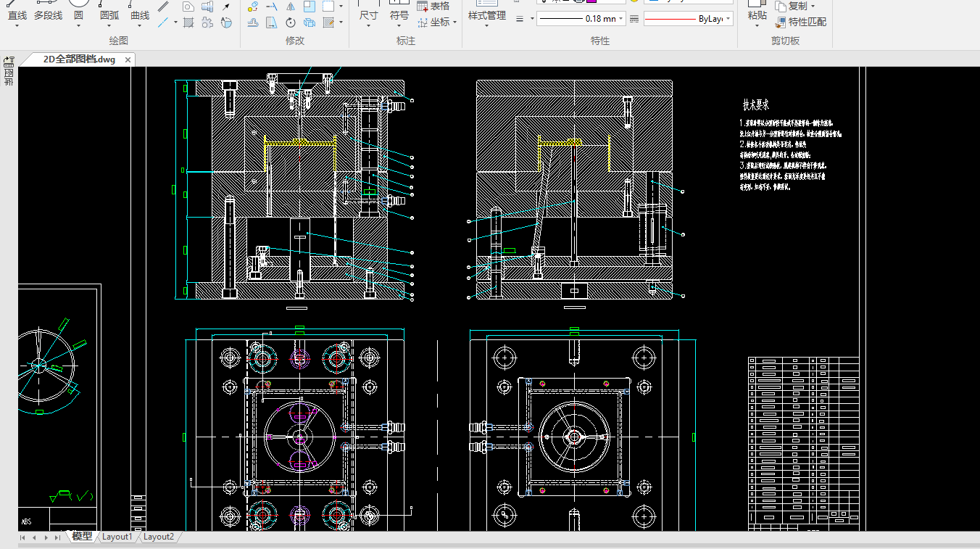Open the 0.18 mm lineweight dropdown

pyautogui.click(x=620, y=19)
